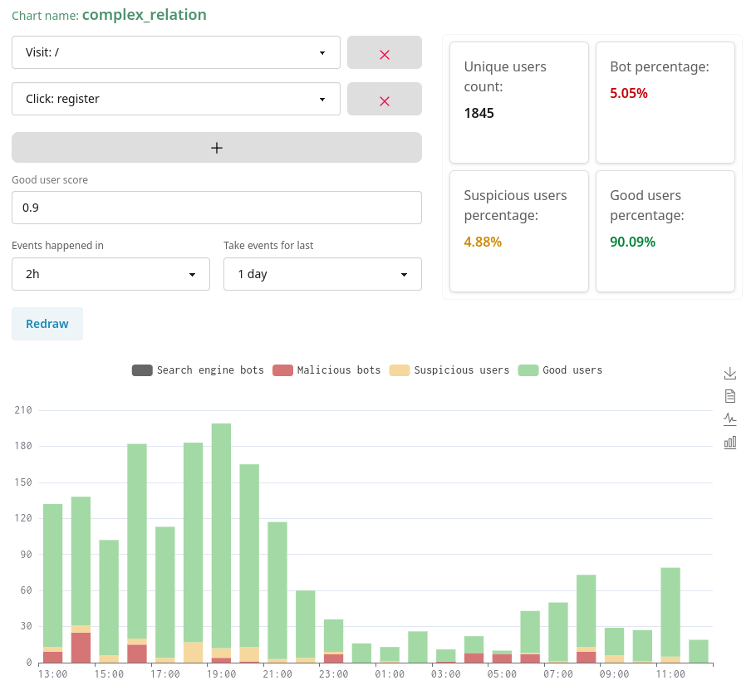Screen dimensions: 751x700
Task: Remove the 'Visit: /' event with X
Action: tap(384, 53)
